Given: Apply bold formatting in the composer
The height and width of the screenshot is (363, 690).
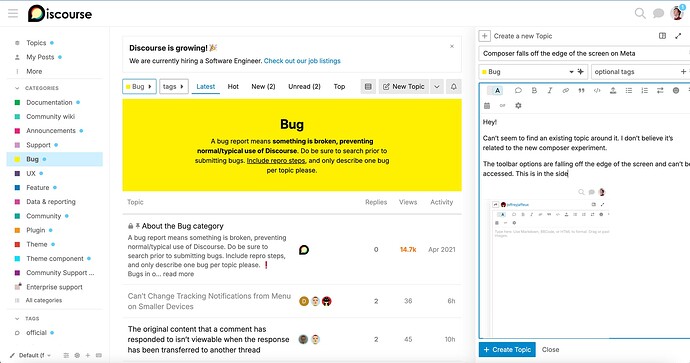Looking at the screenshot, I should pyautogui.click(x=534, y=91).
